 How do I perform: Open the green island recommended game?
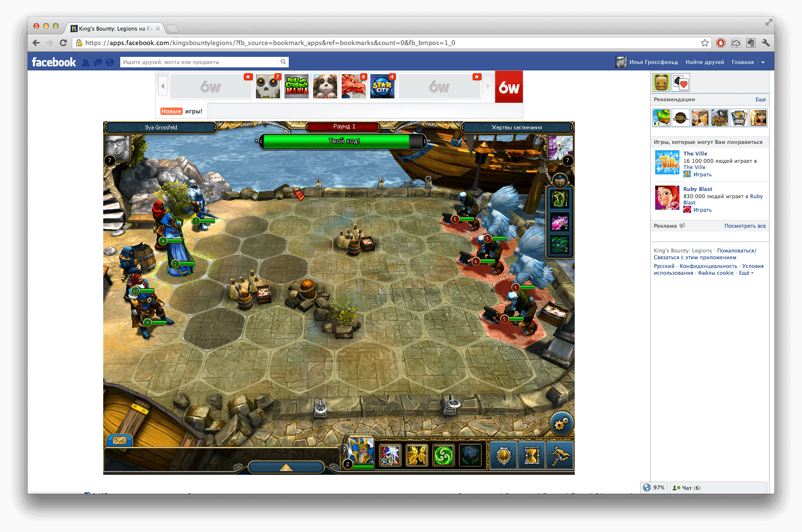tap(661, 118)
